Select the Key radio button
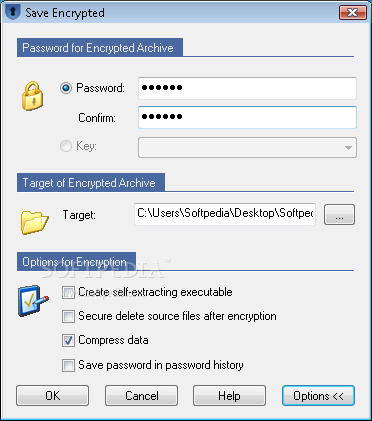 [66, 146]
